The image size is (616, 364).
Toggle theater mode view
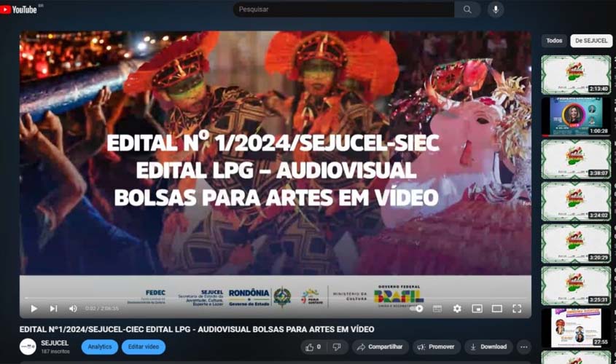pos(496,309)
